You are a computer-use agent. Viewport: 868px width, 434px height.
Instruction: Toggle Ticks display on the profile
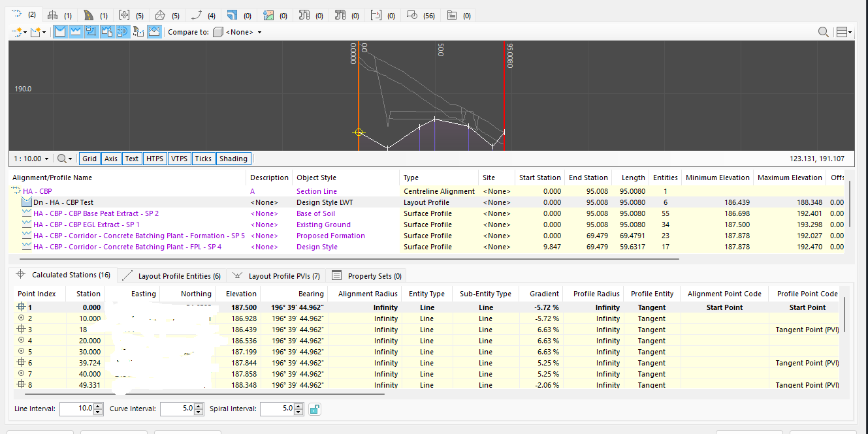click(203, 158)
